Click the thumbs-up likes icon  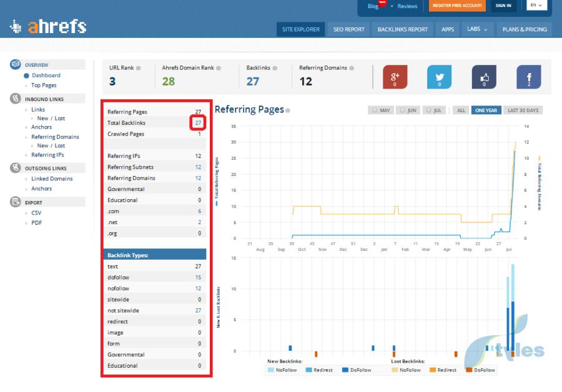484,77
